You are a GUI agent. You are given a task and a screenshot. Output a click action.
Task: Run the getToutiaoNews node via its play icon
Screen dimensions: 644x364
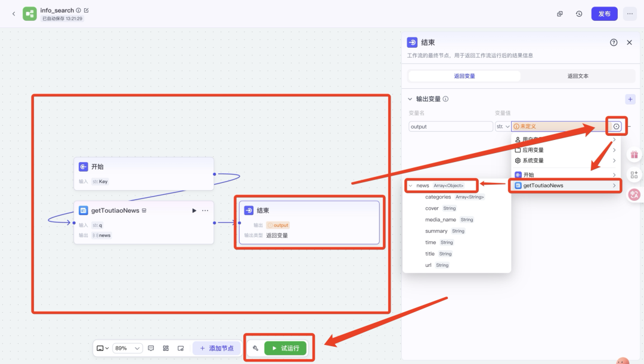click(194, 210)
